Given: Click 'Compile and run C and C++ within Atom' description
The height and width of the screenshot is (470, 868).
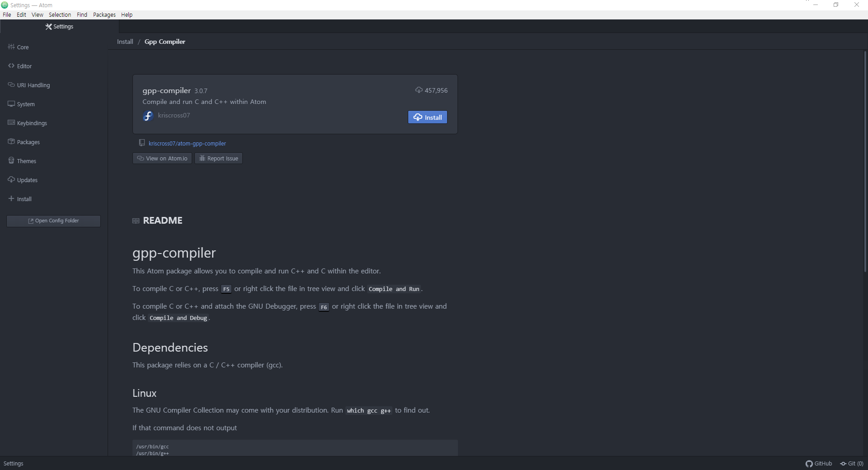Looking at the screenshot, I should 204,102.
